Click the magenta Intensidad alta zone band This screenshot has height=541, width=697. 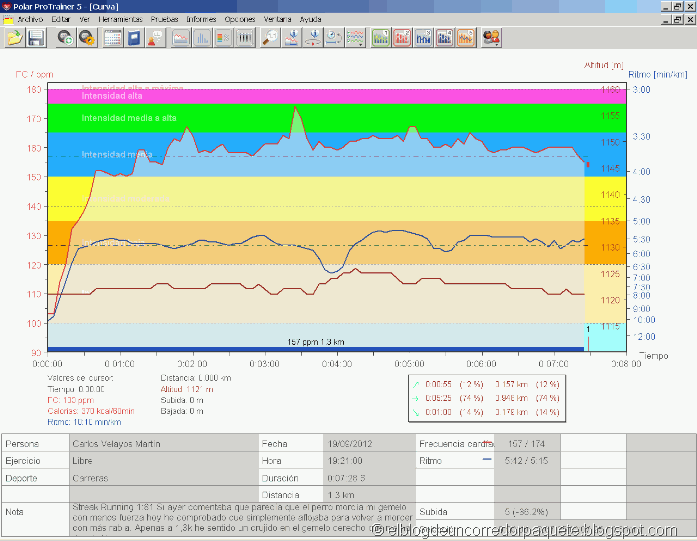click(336, 96)
